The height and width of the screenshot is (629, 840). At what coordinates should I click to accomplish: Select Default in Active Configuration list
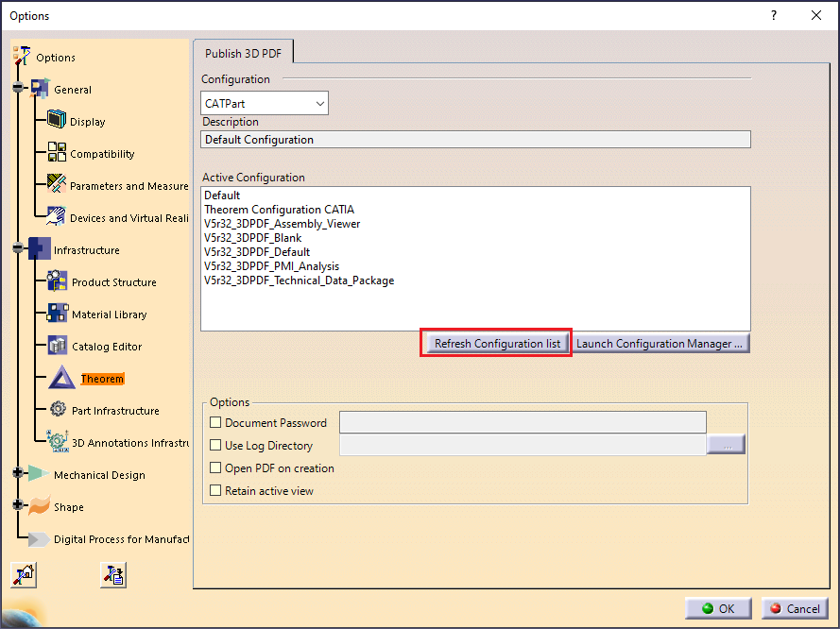click(222, 195)
